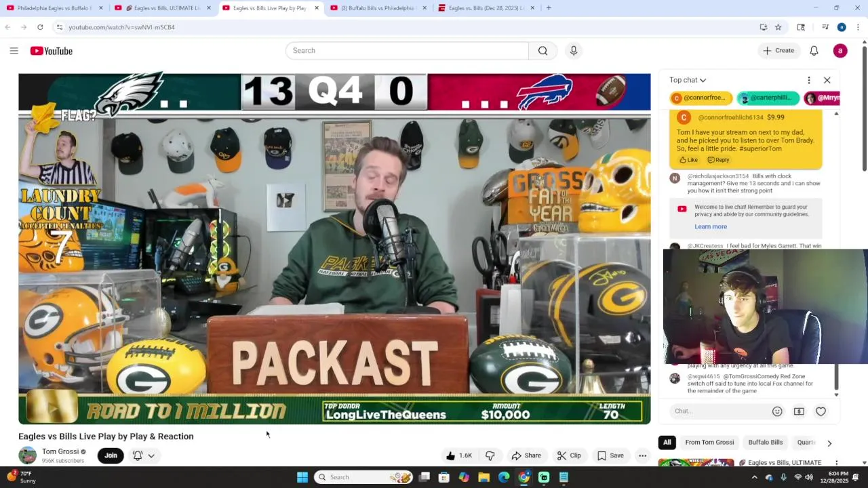This screenshot has height=488, width=868.
Task: Click the live stream video player
Action: [334, 249]
